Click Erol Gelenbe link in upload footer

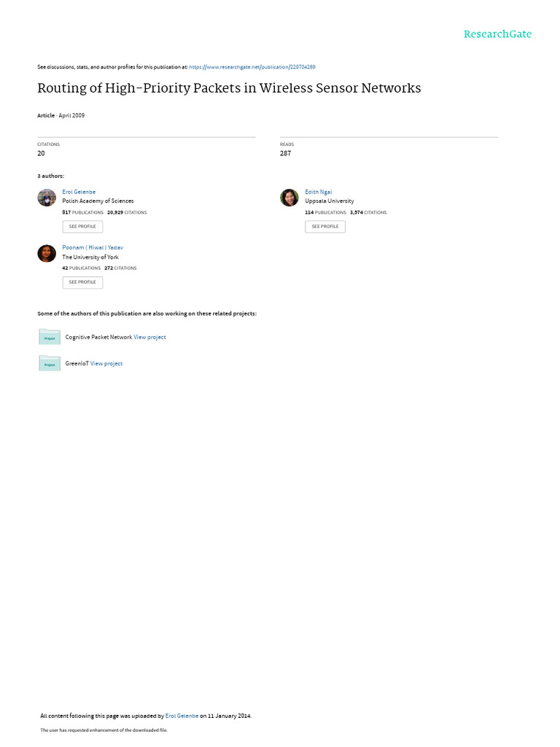click(x=182, y=716)
